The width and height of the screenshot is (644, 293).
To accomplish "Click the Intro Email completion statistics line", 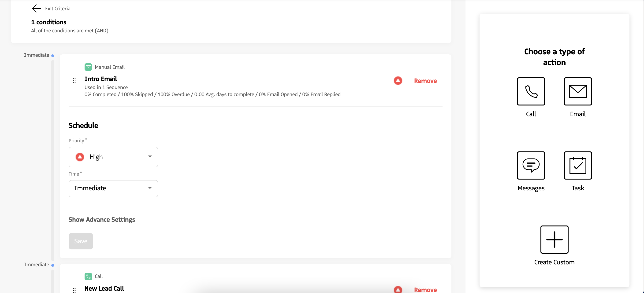I will [212, 94].
